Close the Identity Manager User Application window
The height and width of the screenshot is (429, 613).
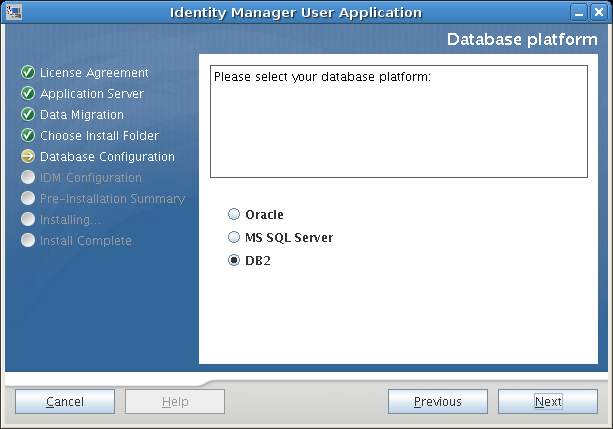(x=599, y=12)
